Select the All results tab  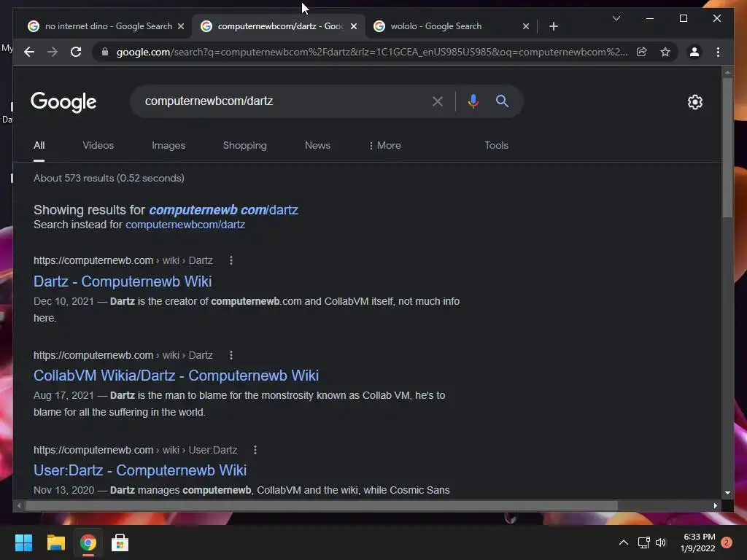39,145
